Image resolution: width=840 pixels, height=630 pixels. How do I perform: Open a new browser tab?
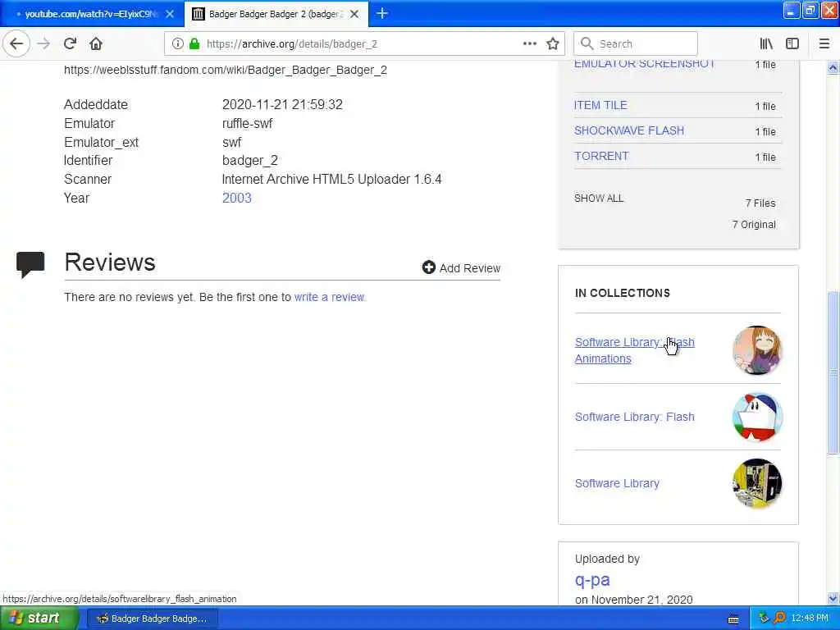coord(382,13)
